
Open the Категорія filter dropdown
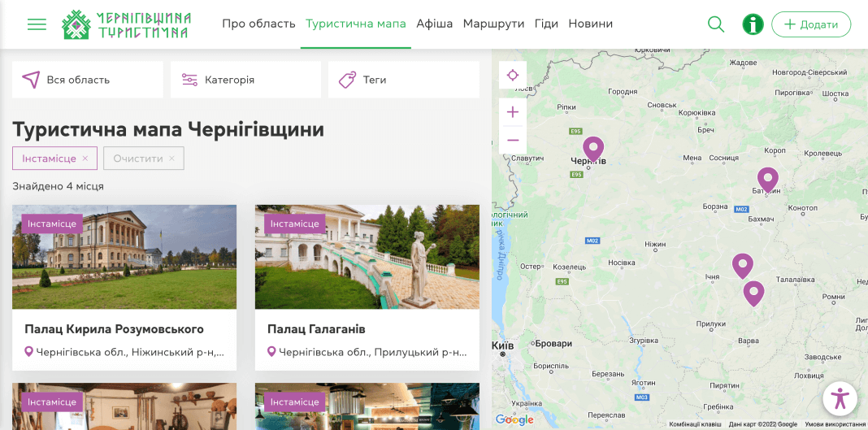[245, 80]
